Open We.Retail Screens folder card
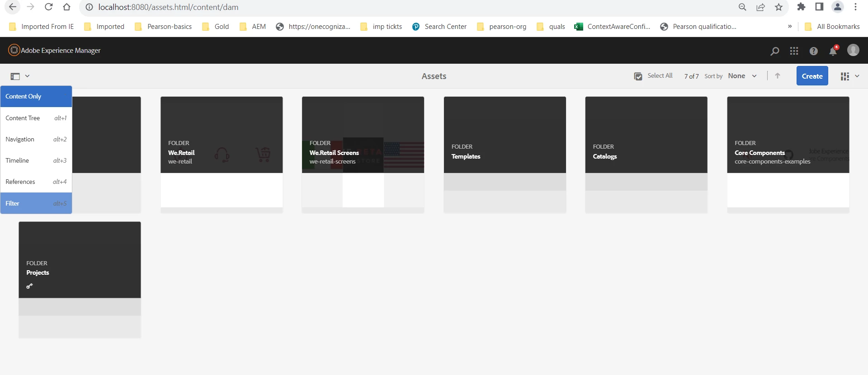Viewport: 868px width, 375px height. tap(363, 154)
